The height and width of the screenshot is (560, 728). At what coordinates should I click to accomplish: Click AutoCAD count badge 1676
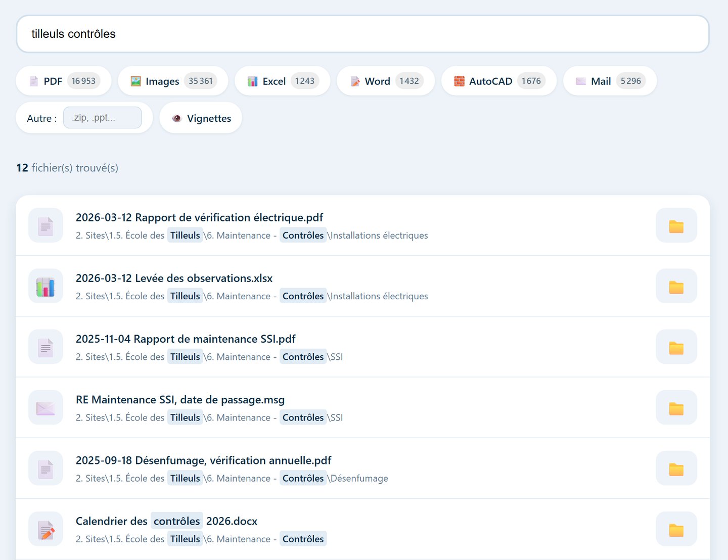click(531, 81)
